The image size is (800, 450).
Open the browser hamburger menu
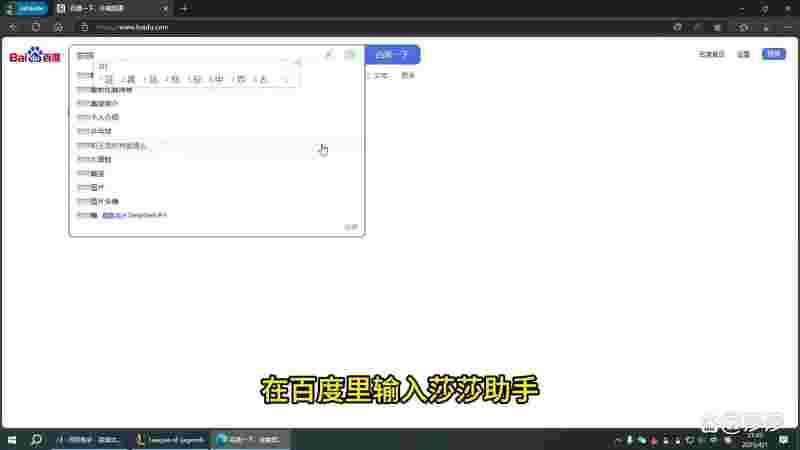tap(787, 27)
